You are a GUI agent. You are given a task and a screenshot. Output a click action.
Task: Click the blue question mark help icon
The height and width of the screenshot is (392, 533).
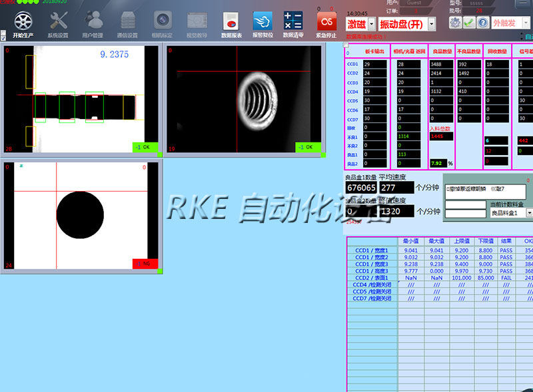coord(482,23)
